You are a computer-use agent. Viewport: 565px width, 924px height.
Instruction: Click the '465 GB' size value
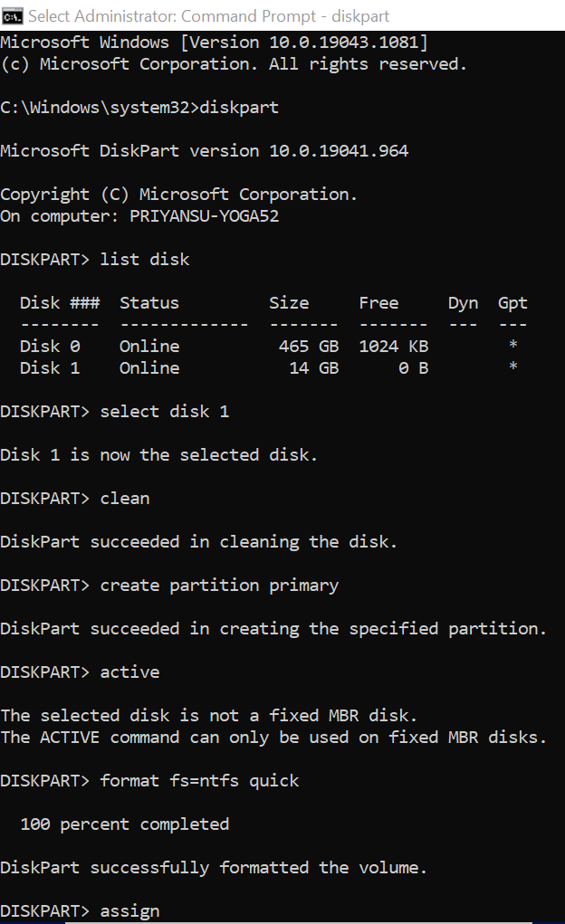309,347
